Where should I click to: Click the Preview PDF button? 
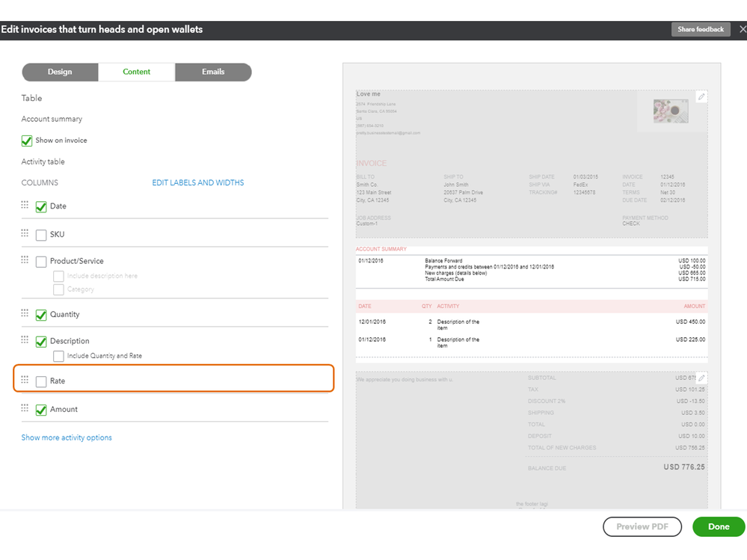click(642, 526)
